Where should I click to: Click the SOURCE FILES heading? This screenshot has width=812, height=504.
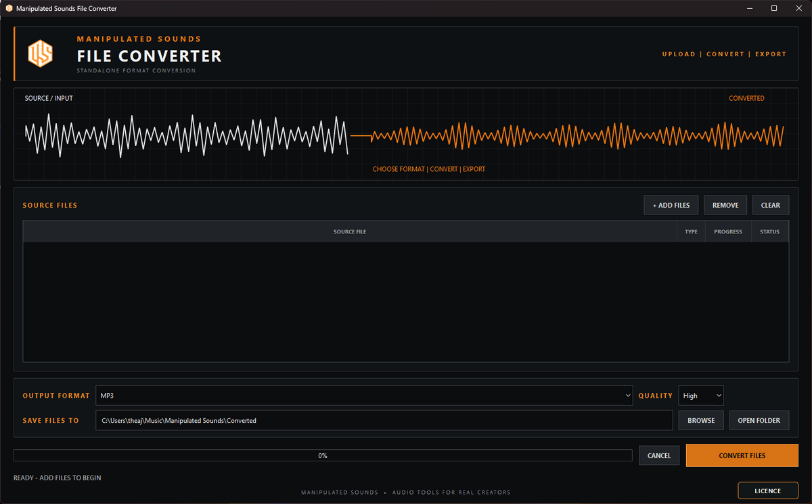50,205
